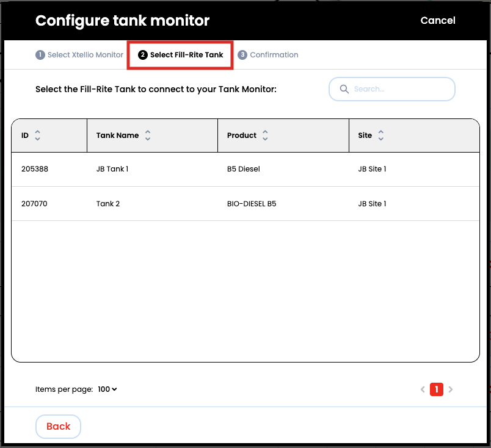Go to previous page arrow
Screen dimensions: 491x448
point(423,389)
